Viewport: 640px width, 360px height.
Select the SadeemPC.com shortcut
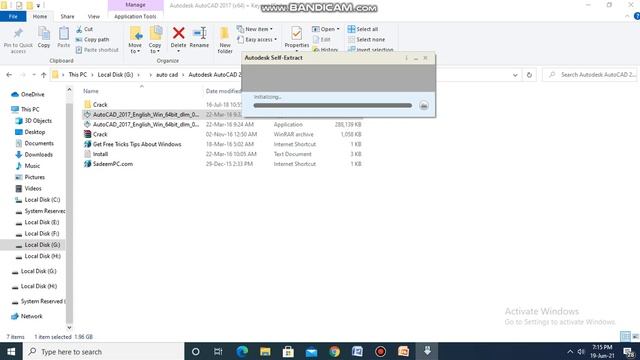pos(222,164)
